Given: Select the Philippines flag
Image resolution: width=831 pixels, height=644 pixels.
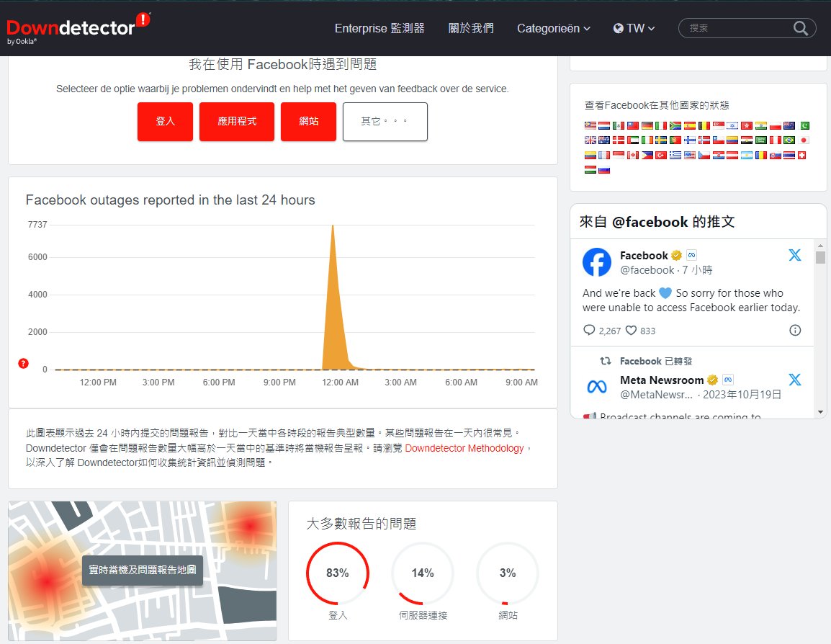Looking at the screenshot, I should [647, 156].
